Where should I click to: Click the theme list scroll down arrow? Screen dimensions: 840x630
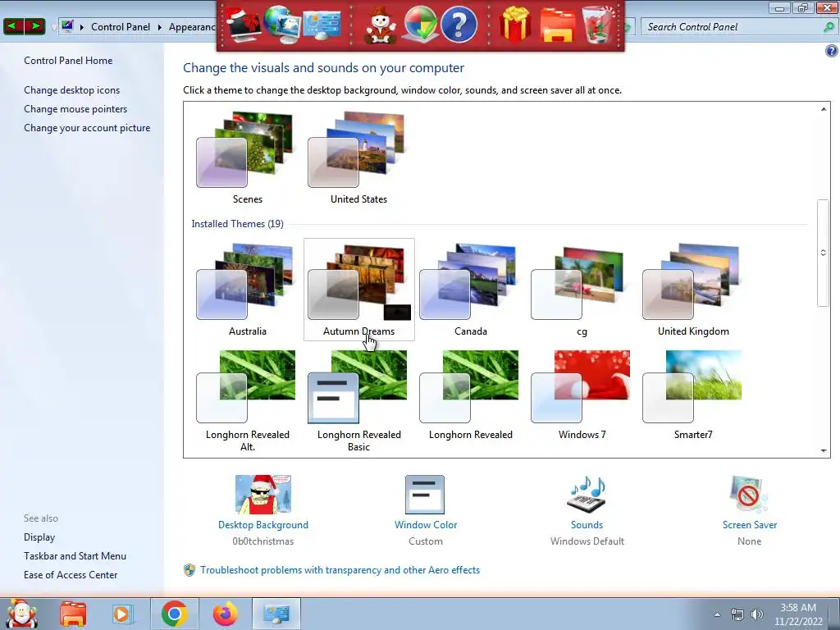(824, 450)
